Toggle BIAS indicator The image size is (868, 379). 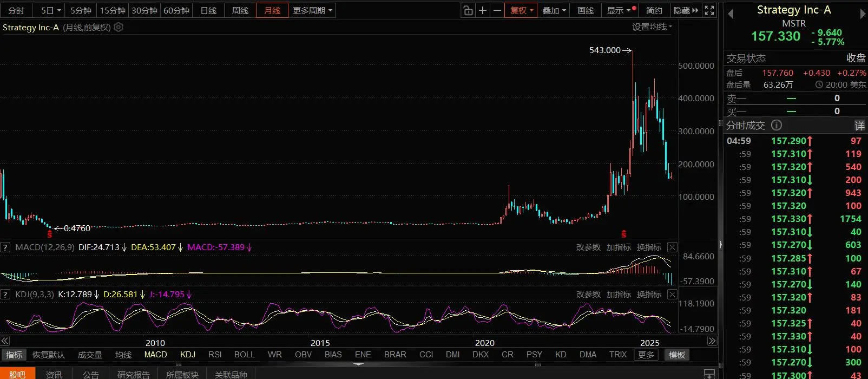pyautogui.click(x=333, y=355)
